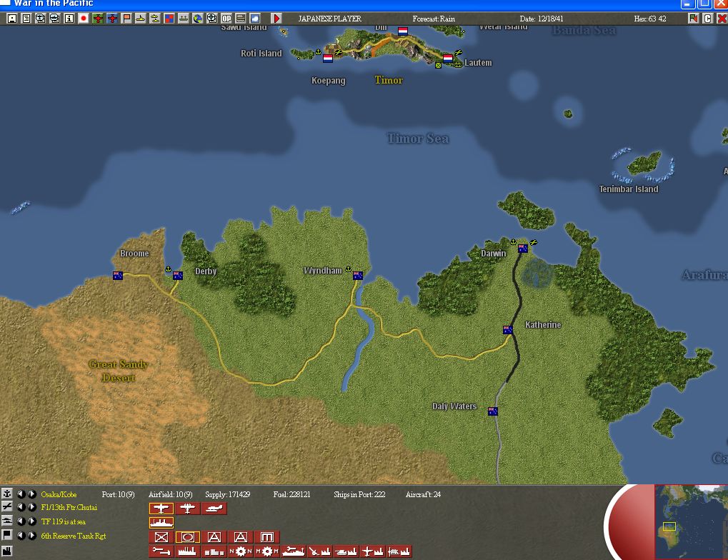
Task: Select the Daly Waters base flag
Action: [493, 411]
